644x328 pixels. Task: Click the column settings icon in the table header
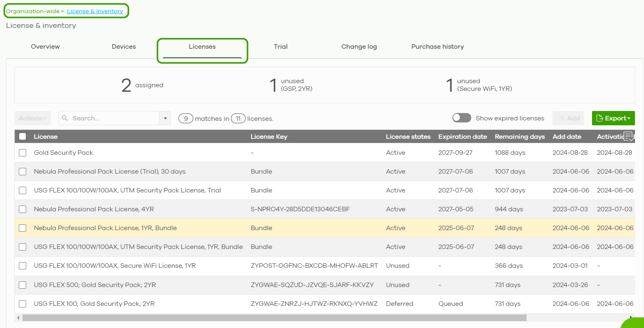pos(628,136)
